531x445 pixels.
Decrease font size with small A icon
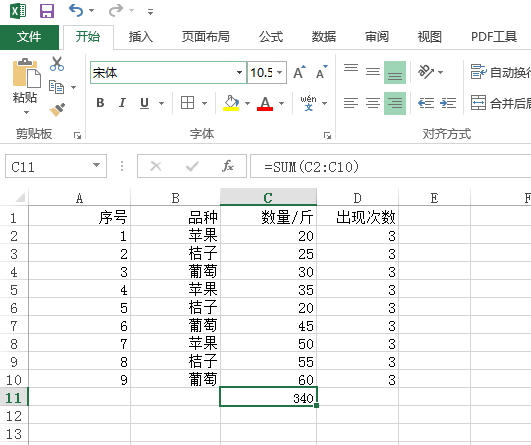(x=321, y=72)
